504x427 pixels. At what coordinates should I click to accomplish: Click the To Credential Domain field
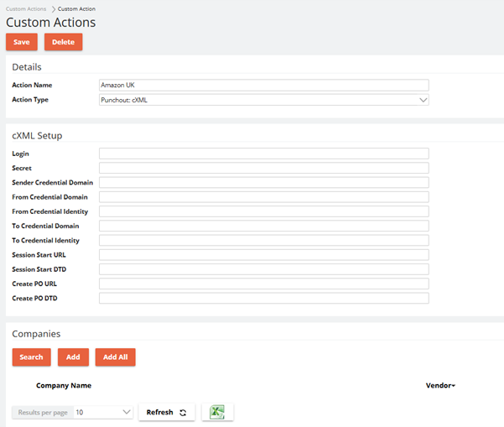coord(263,226)
